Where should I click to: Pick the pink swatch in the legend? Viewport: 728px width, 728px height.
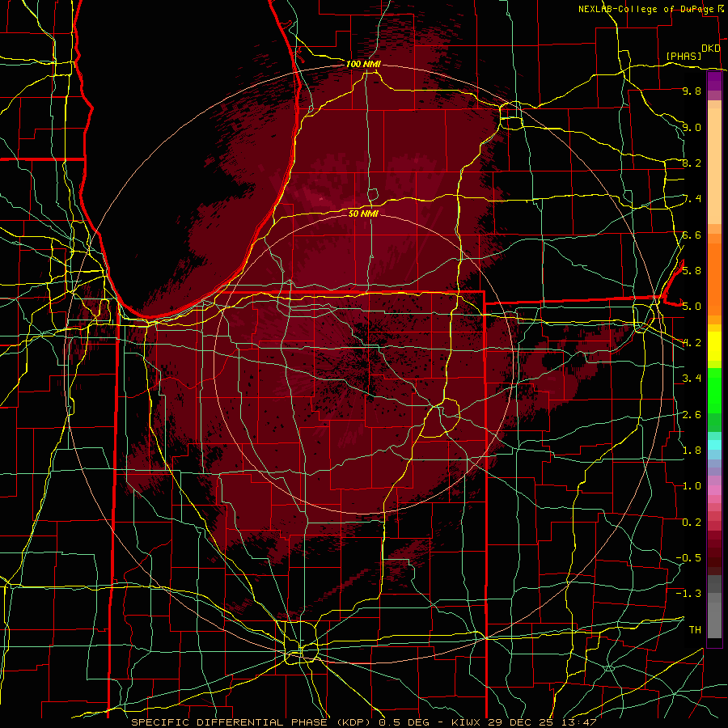(x=714, y=490)
